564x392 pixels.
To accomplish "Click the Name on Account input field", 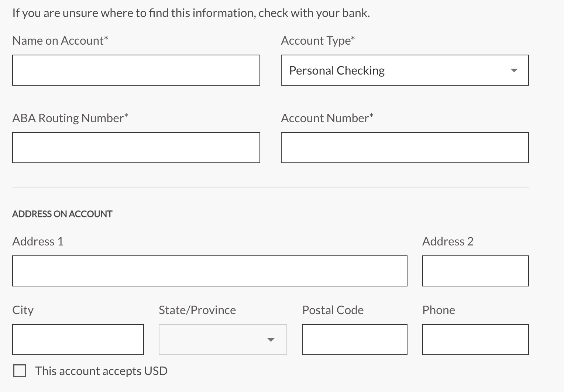I will click(x=136, y=70).
